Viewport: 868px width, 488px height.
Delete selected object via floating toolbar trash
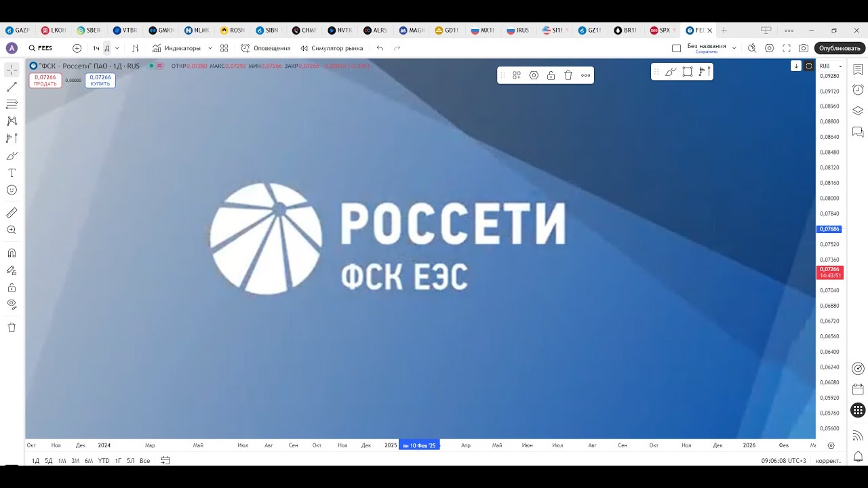point(568,75)
